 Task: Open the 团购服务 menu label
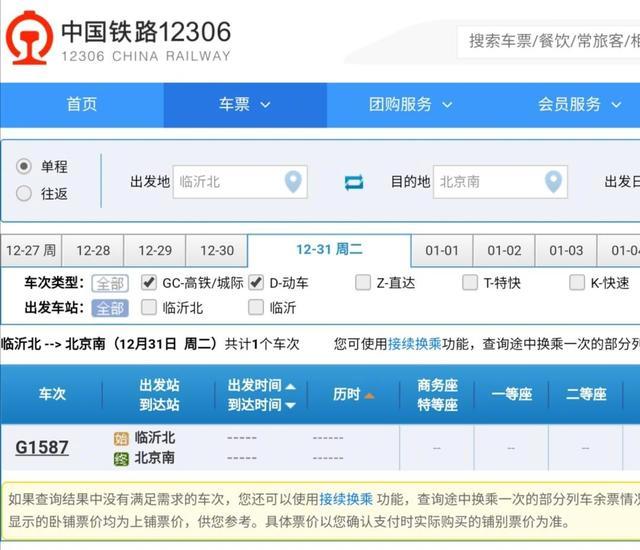click(400, 104)
